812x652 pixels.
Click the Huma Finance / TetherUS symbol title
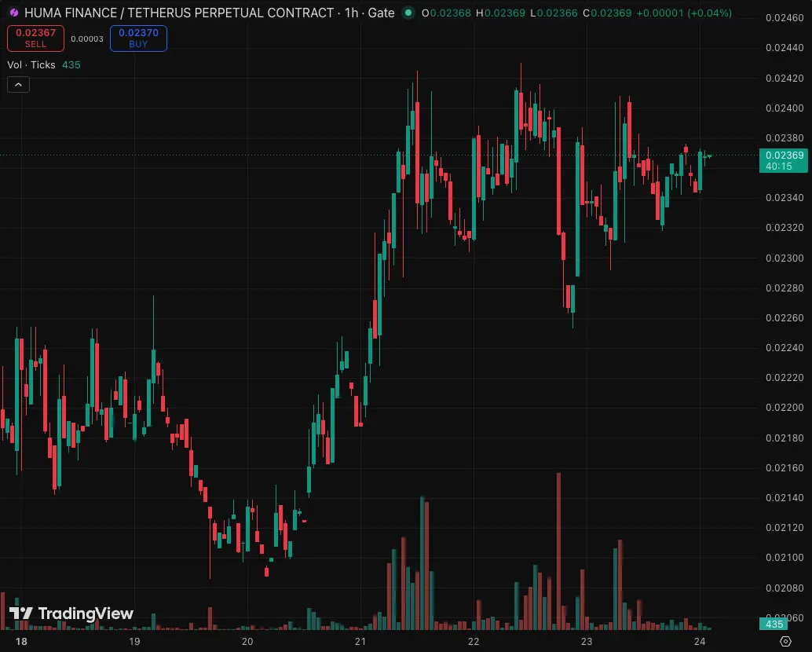[179, 13]
